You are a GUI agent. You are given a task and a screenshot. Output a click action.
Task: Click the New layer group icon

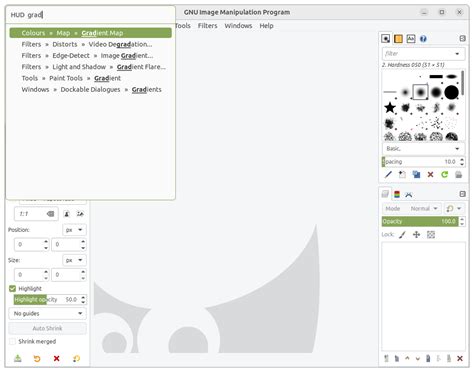[397, 359]
